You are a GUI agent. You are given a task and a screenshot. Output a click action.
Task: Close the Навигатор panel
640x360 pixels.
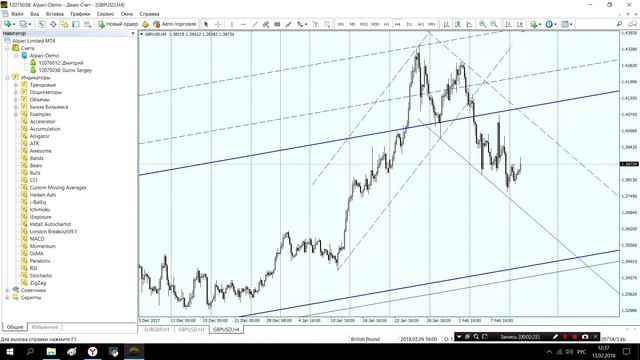[133, 33]
